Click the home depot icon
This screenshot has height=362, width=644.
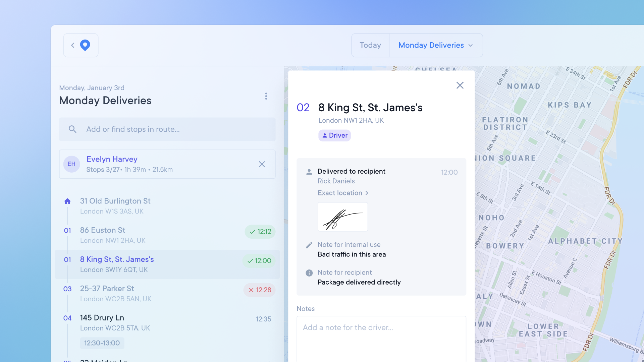coord(67,201)
